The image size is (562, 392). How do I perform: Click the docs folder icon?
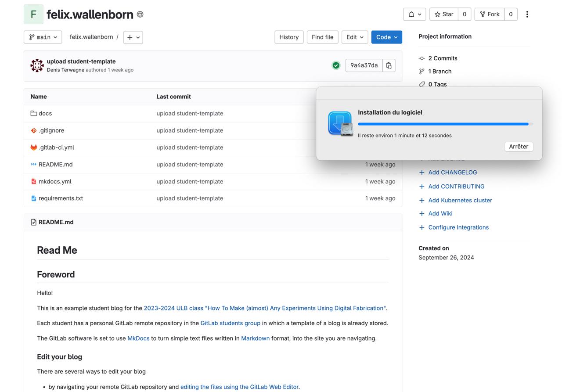point(34,113)
